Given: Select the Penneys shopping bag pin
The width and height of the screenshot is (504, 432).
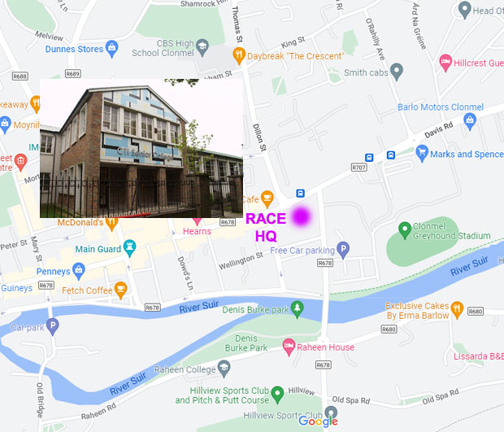Looking at the screenshot, I should (x=79, y=271).
